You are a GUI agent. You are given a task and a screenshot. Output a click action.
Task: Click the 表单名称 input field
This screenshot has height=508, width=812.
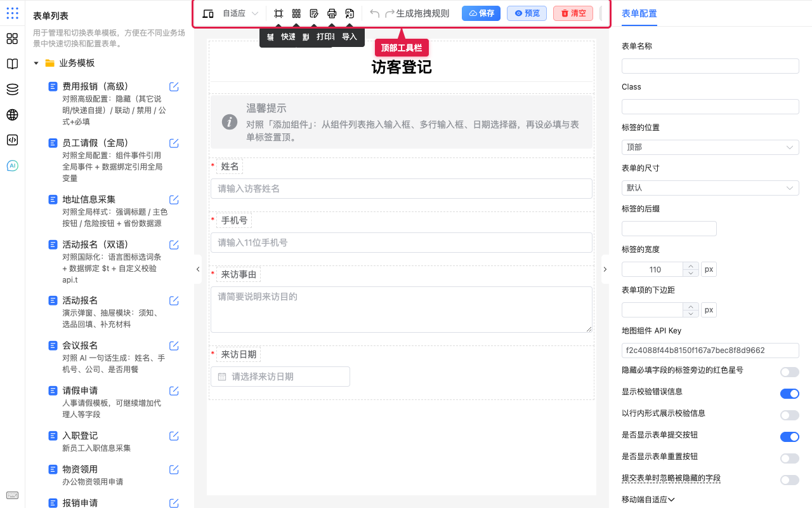point(710,66)
